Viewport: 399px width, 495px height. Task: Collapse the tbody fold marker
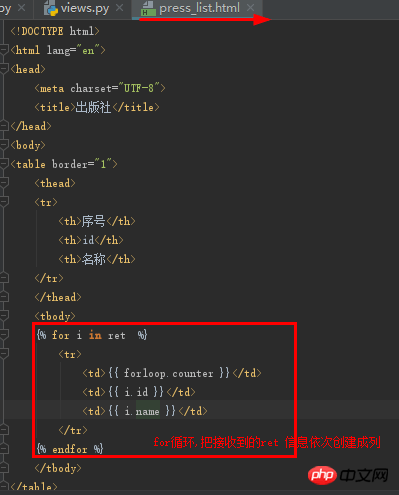4,316
